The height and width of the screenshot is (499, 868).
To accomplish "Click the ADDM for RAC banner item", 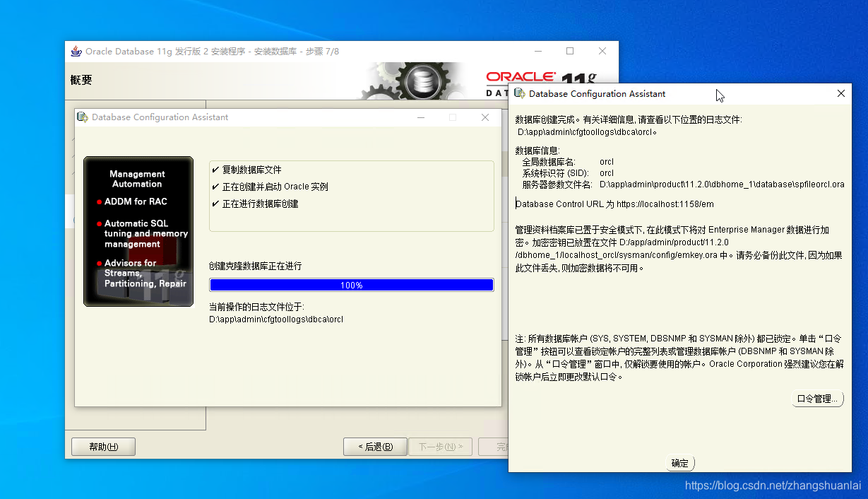I will coord(136,201).
